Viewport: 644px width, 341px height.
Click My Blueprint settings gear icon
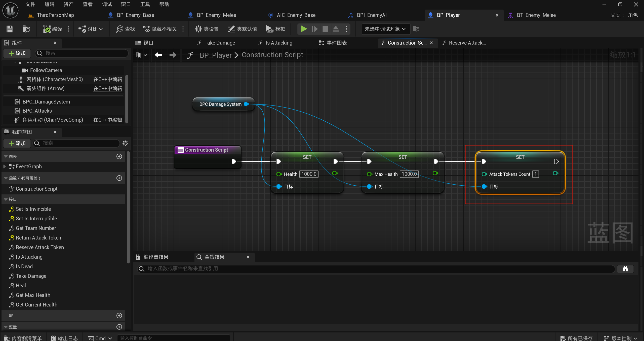click(x=125, y=143)
